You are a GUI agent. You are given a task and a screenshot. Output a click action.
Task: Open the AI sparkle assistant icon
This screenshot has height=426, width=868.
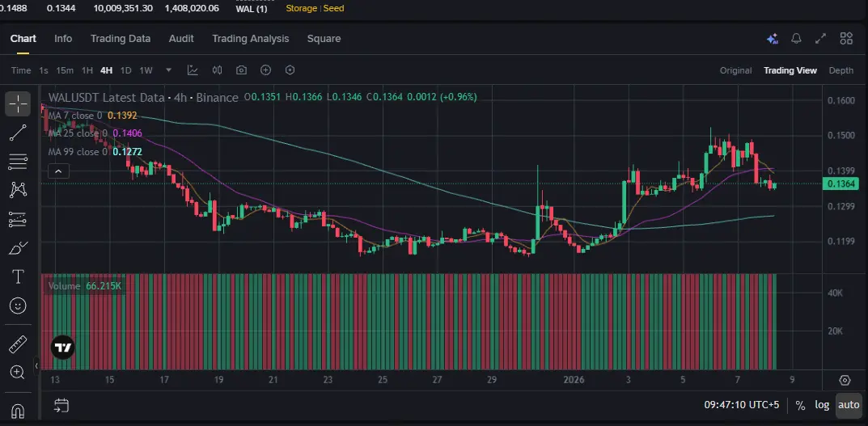pyautogui.click(x=773, y=39)
